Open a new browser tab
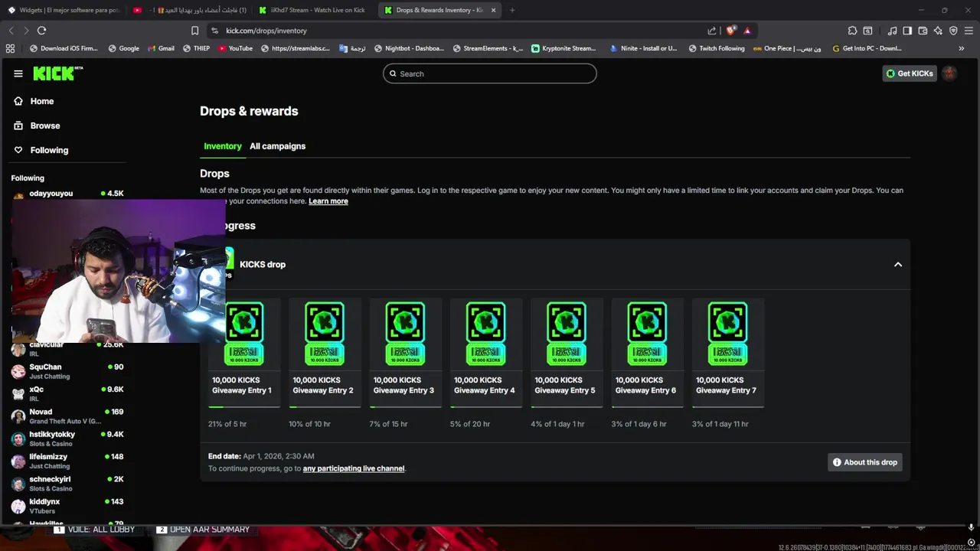 pyautogui.click(x=512, y=10)
